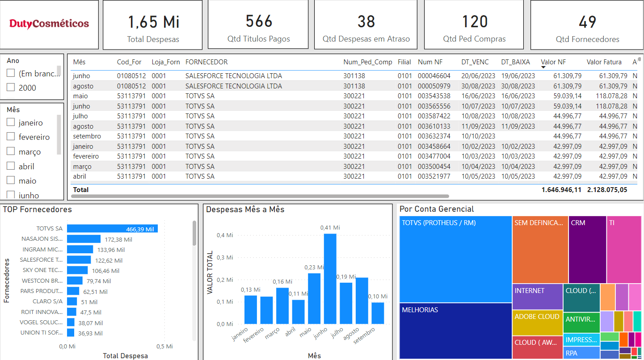Click the DutyCosméticos logo
The width and height of the screenshot is (644, 360).
click(x=49, y=24)
